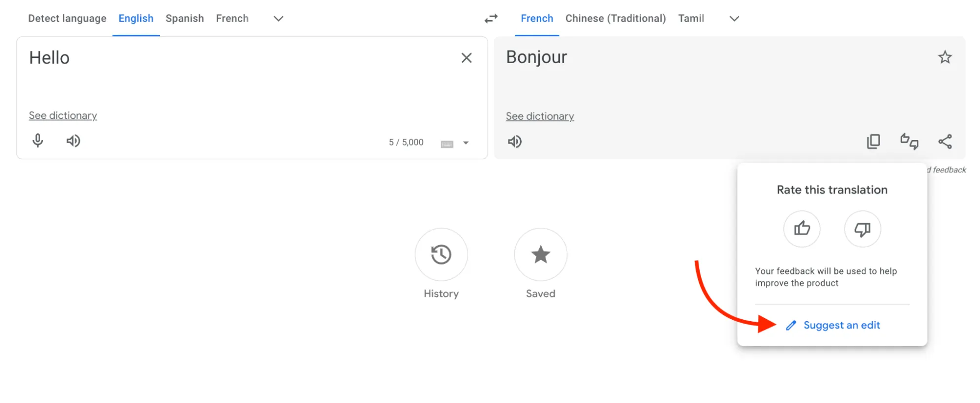The height and width of the screenshot is (403, 980).
Task: Select Spanish as the source language
Action: coord(184,18)
